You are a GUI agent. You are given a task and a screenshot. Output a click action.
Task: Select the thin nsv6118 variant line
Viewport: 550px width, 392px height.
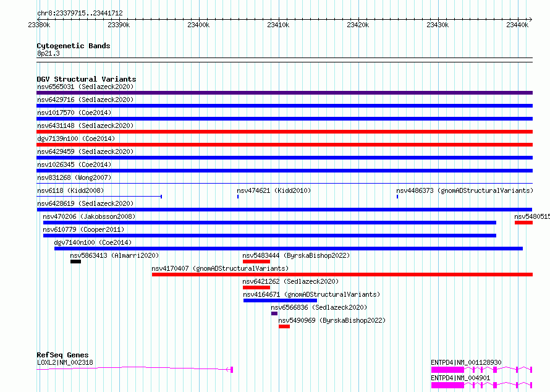[99, 197]
